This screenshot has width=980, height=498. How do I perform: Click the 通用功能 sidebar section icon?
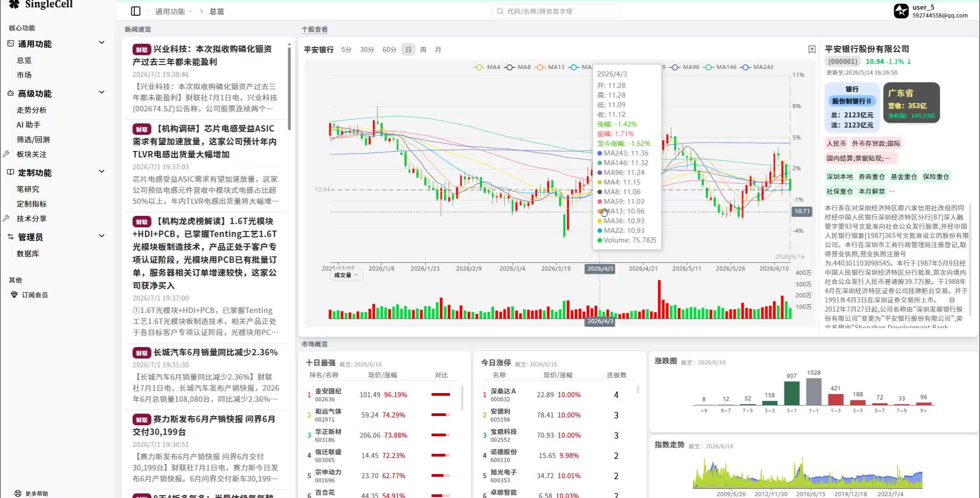(11, 43)
